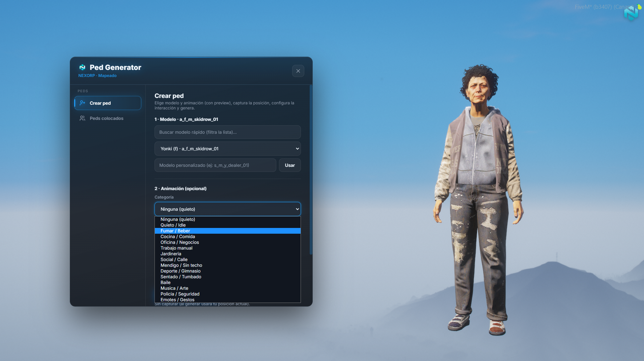
Task: Select Fumar / Beber category option
Action: point(227,231)
